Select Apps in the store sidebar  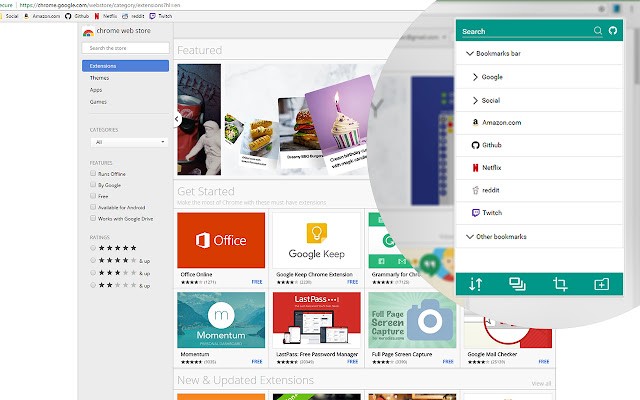96,89
